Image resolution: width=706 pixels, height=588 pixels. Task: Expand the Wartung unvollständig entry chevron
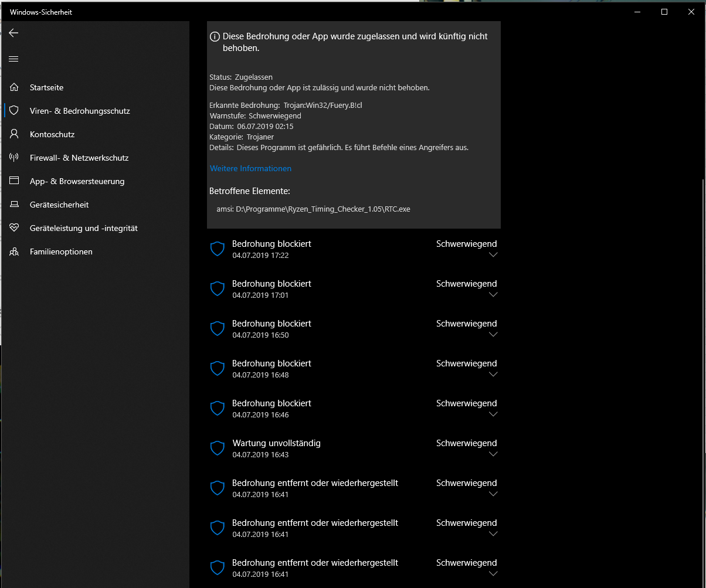pyautogui.click(x=493, y=454)
